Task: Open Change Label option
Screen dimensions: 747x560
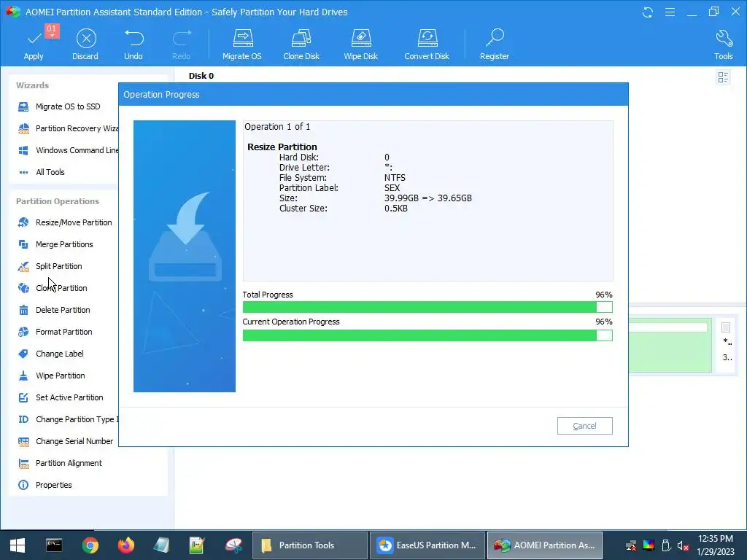Action: (50, 354)
